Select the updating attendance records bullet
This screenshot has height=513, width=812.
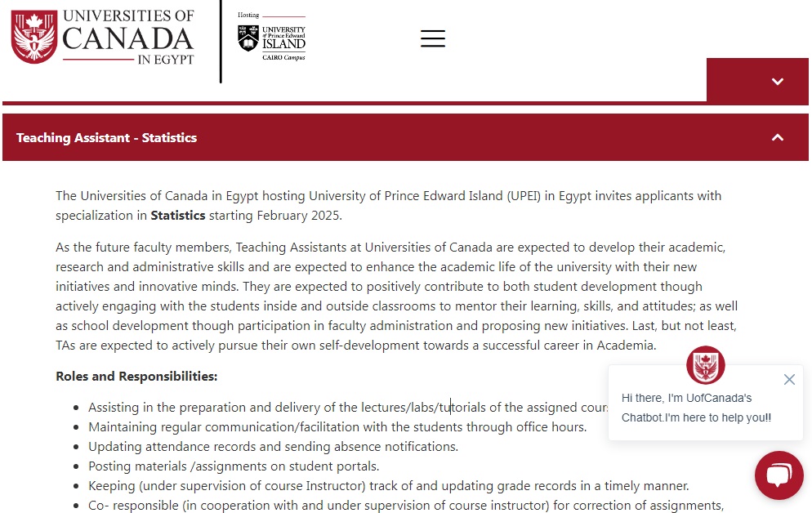point(273,447)
